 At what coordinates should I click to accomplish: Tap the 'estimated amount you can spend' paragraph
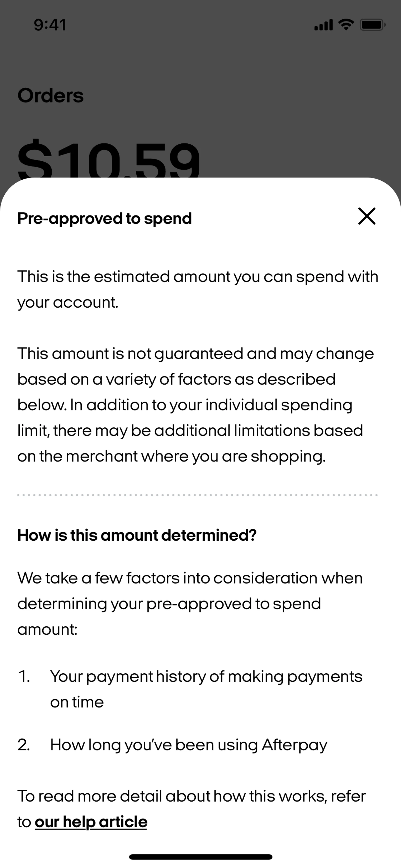coord(198,289)
